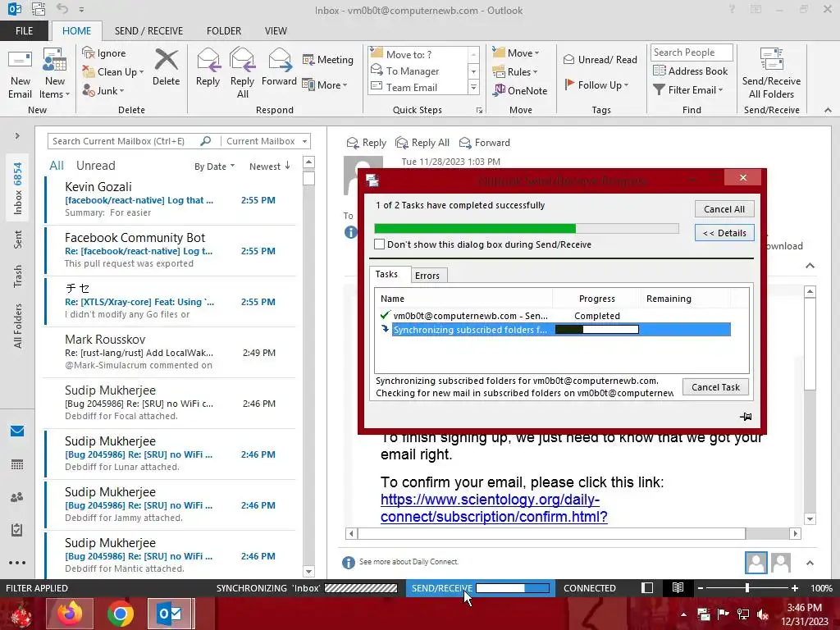Pin the Send/Receive Progress dialog
This screenshot has height=630, width=840.
[x=746, y=416]
